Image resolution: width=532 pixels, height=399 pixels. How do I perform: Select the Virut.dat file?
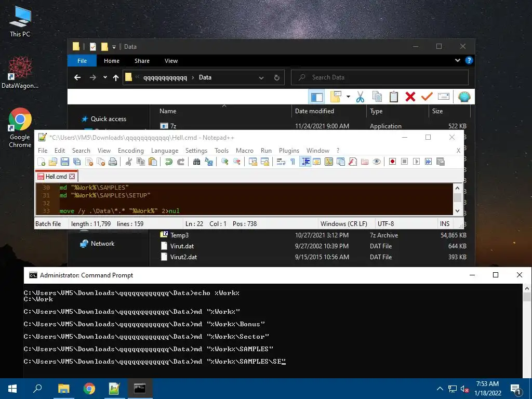pyautogui.click(x=182, y=246)
